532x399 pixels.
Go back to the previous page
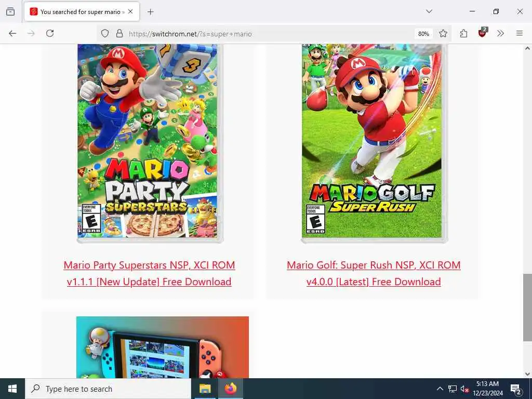point(12,33)
